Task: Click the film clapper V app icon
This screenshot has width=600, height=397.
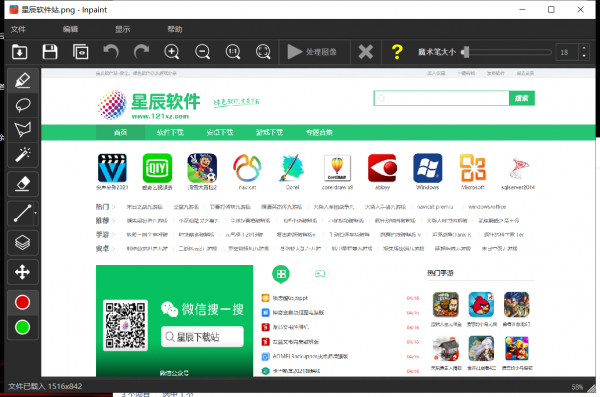Action: click(112, 168)
